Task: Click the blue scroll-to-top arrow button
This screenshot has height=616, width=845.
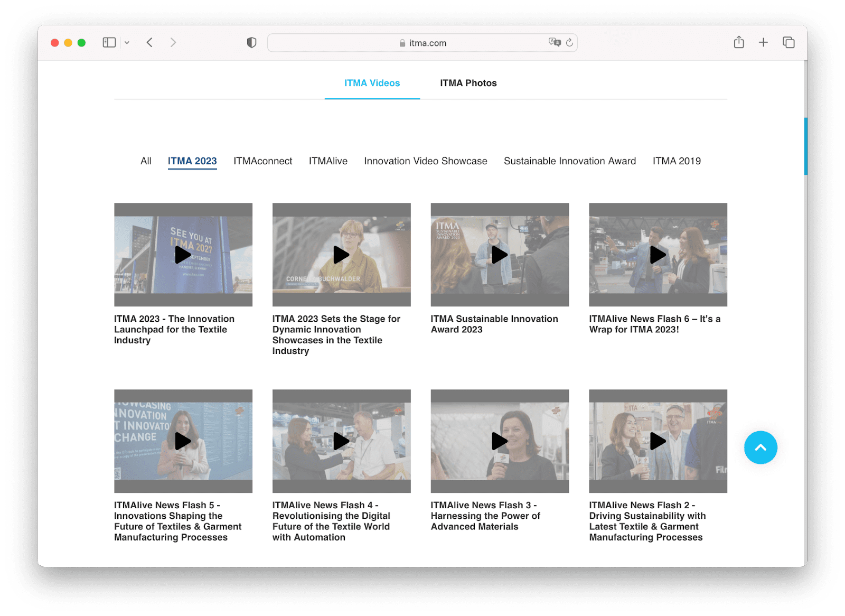Action: point(760,447)
